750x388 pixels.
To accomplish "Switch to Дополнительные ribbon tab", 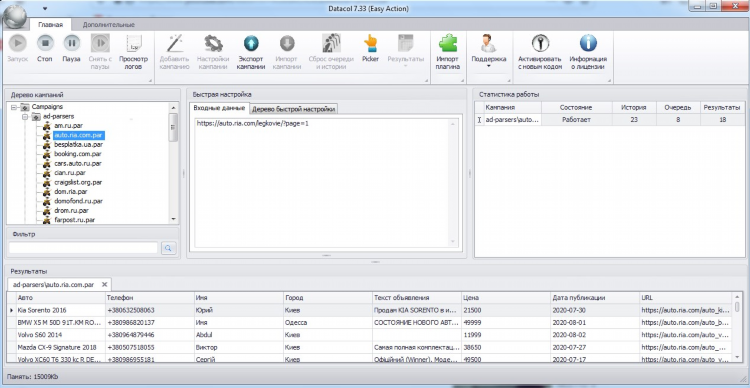I will (x=109, y=24).
